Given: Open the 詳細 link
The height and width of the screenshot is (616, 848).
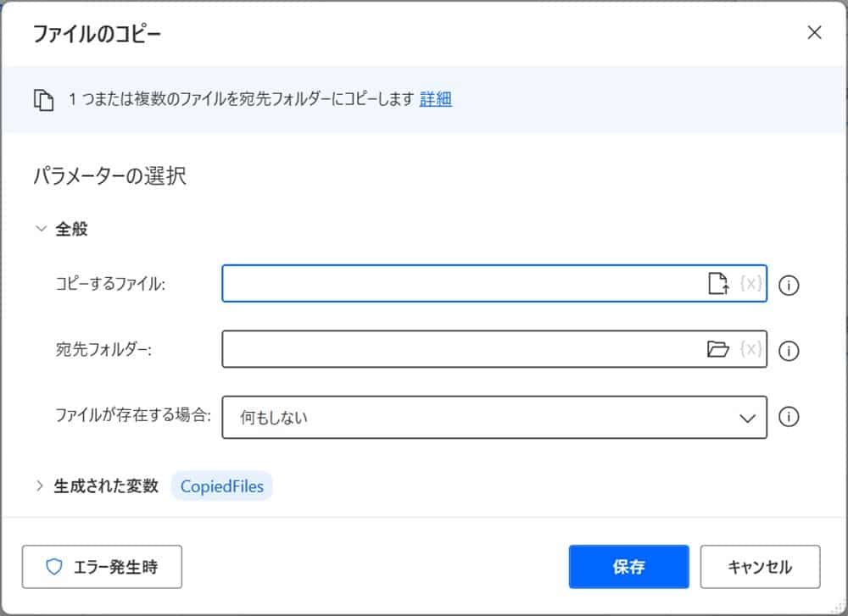Looking at the screenshot, I should [438, 99].
